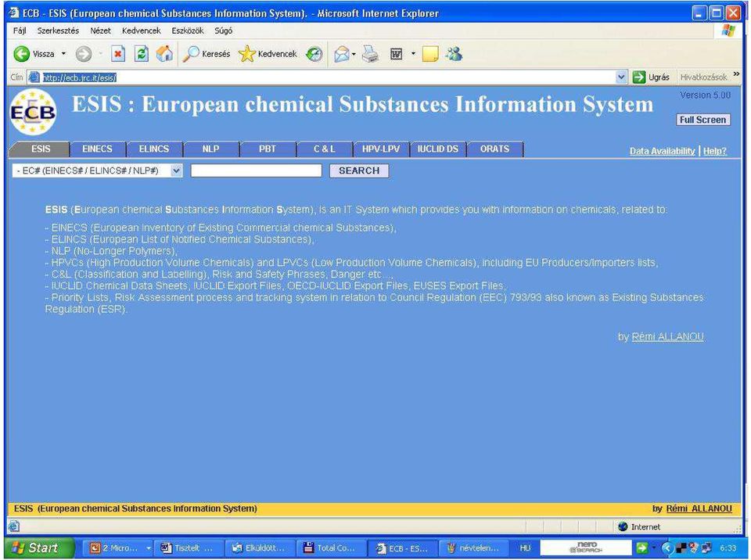
Task: Switch to the ORATS tab
Action: (494, 149)
